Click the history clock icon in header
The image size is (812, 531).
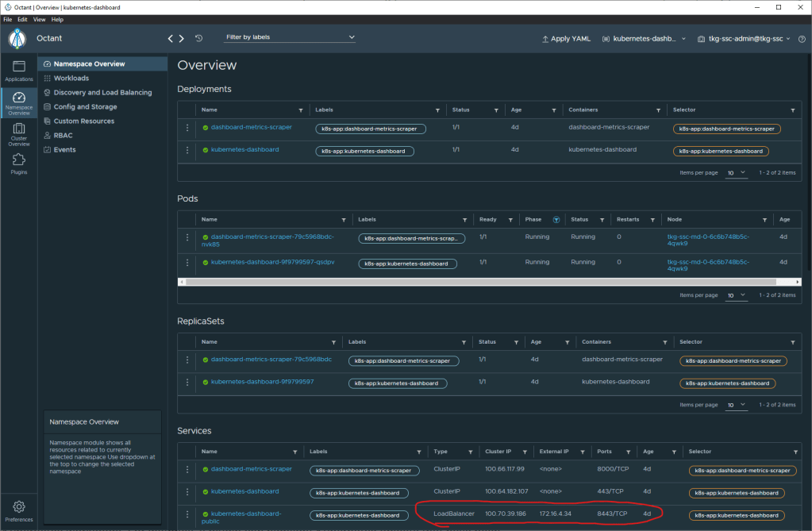point(198,38)
